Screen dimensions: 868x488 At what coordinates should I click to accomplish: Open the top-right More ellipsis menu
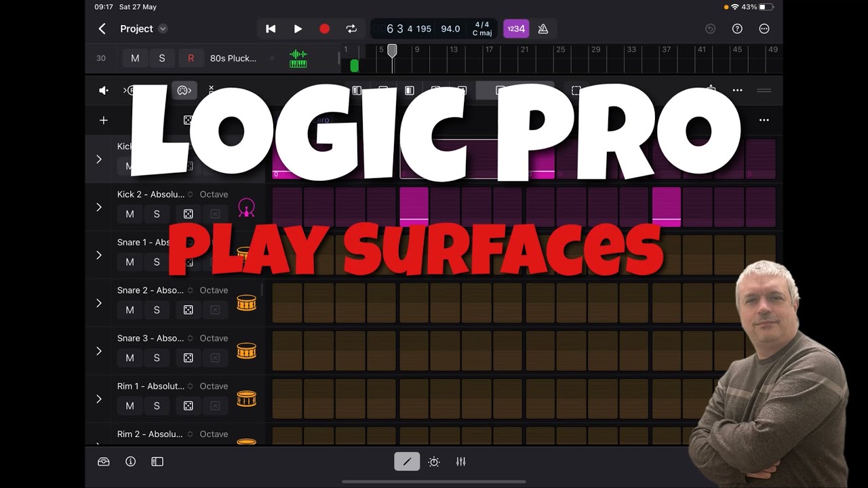tap(764, 28)
